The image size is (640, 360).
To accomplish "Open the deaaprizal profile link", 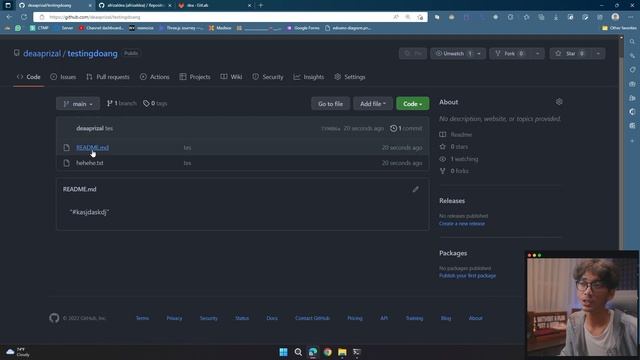I will [x=42, y=53].
